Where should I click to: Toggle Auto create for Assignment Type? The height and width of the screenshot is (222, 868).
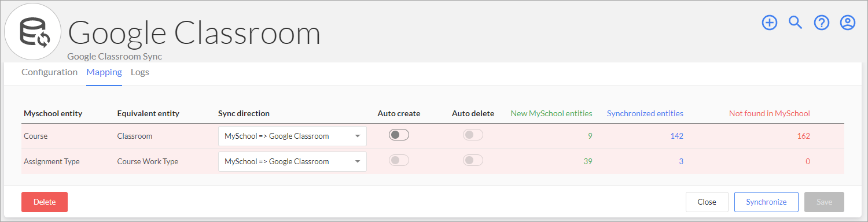399,160
